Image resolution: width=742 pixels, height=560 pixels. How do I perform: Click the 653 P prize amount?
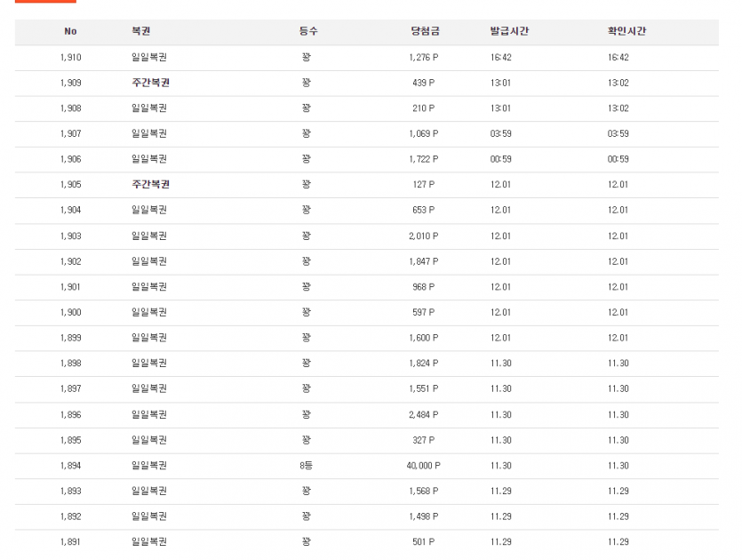point(424,210)
